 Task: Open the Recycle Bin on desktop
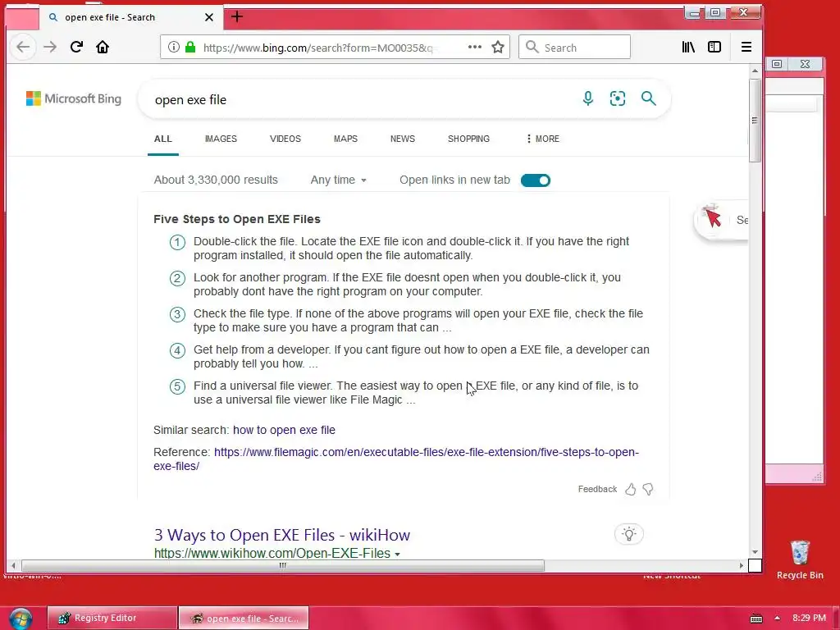(800, 559)
